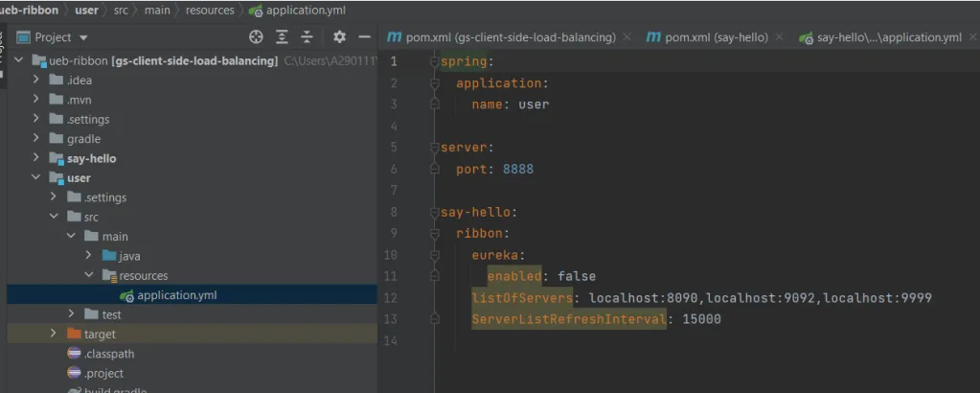Expand the top-level .settings folder

pyautogui.click(x=35, y=119)
